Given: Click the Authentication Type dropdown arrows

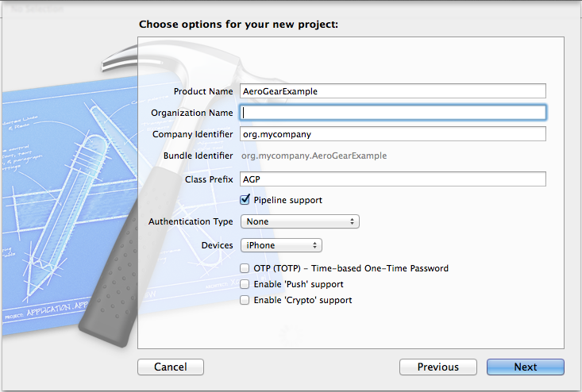Looking at the screenshot, I should [352, 221].
